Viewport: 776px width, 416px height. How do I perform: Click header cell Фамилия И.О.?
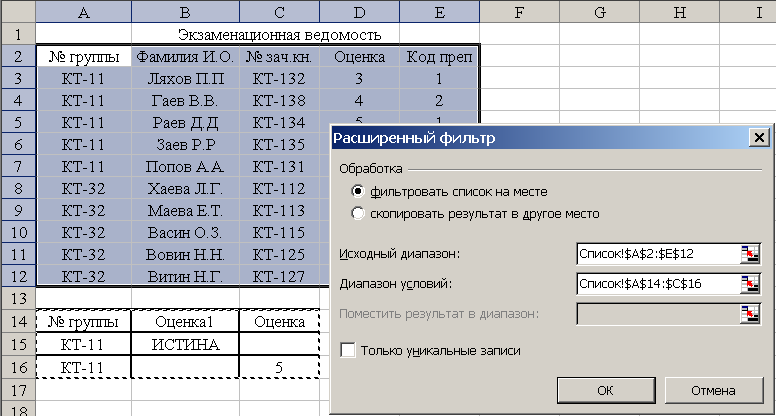coord(185,57)
